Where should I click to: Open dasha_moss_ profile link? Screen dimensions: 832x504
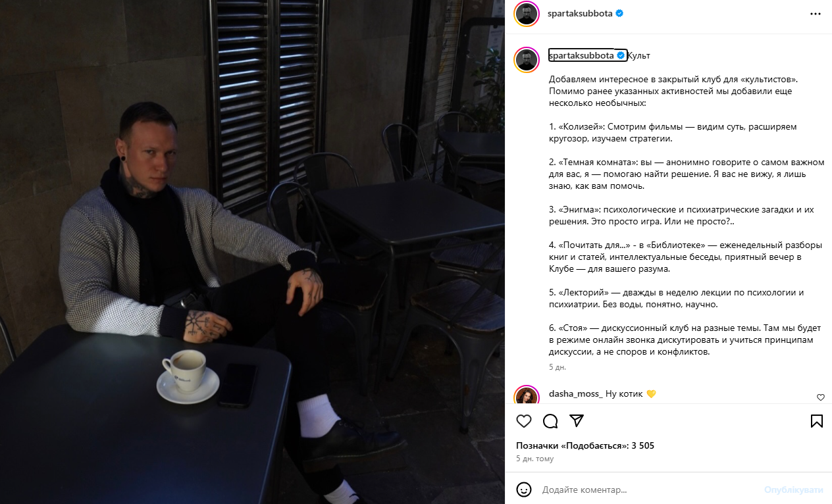[575, 393]
